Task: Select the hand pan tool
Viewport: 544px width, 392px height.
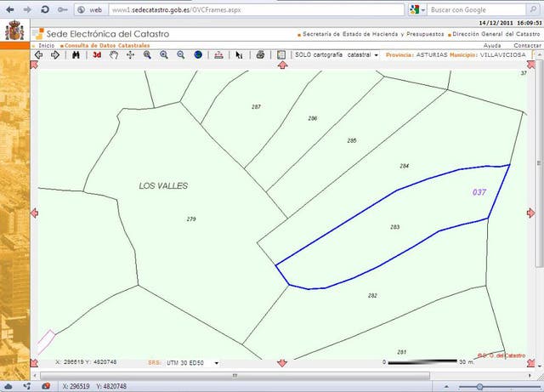Action: (114, 54)
